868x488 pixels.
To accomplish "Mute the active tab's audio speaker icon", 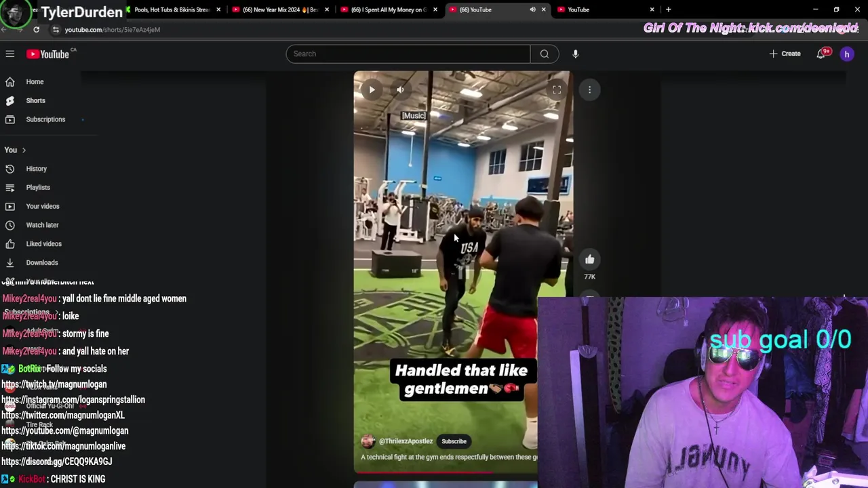I will point(532,9).
